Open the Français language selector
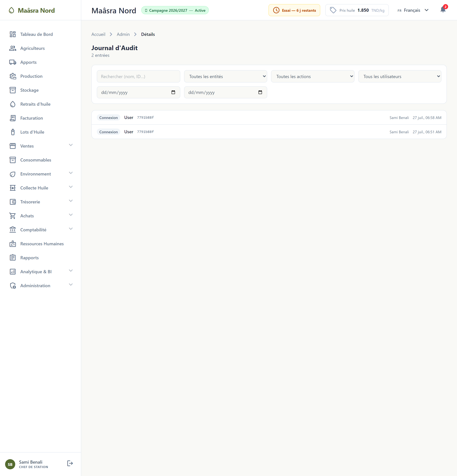 pyautogui.click(x=413, y=10)
